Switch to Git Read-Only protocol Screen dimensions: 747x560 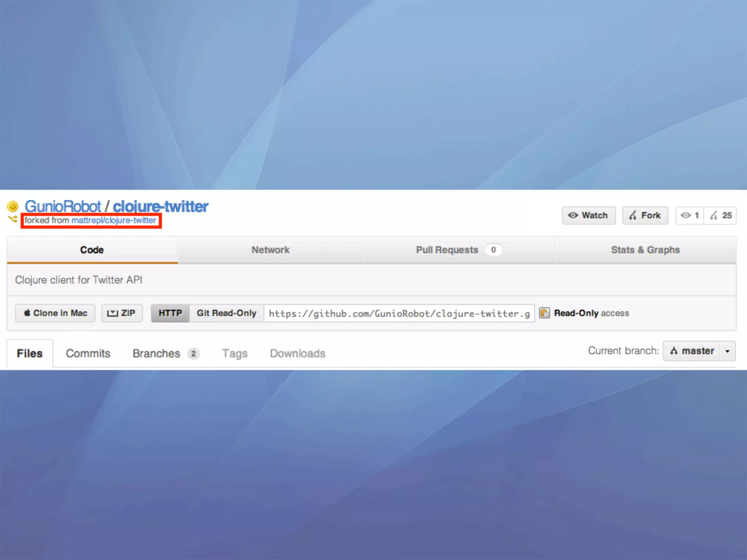(x=227, y=313)
